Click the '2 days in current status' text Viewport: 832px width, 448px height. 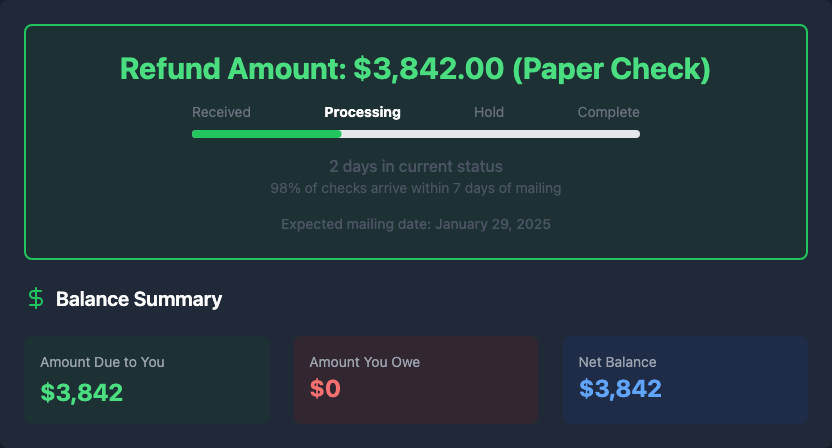(415, 166)
